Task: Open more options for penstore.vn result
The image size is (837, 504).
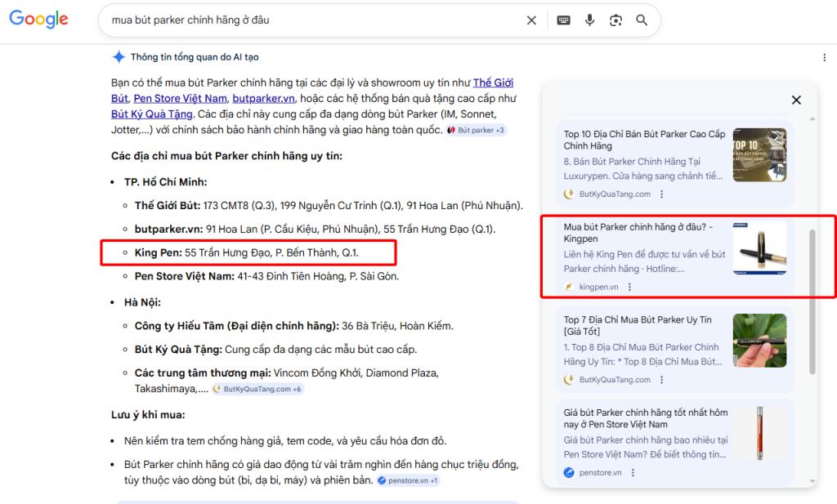Action: (633, 472)
